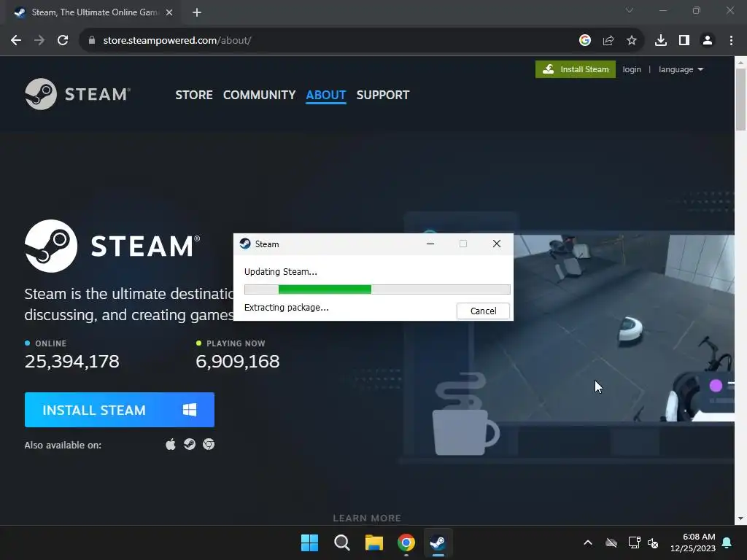This screenshot has width=747, height=560.
Task: Click the browser forward arrow
Action: [x=39, y=41]
